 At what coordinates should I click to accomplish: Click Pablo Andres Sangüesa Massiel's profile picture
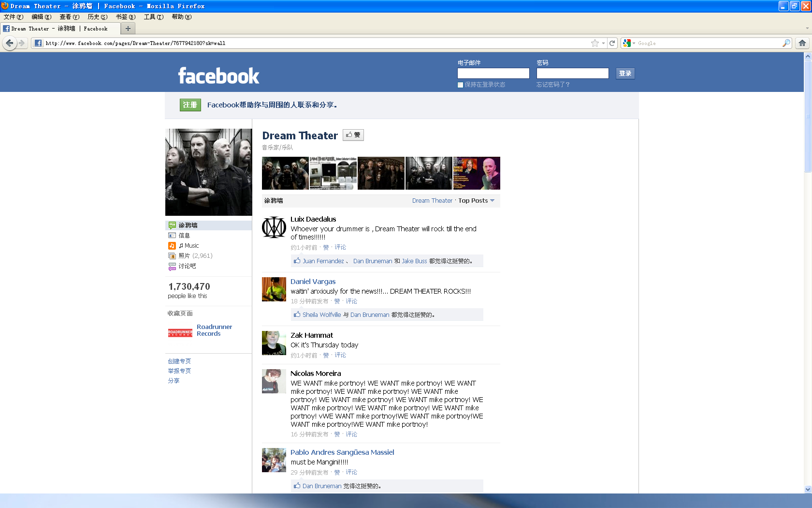point(274,460)
